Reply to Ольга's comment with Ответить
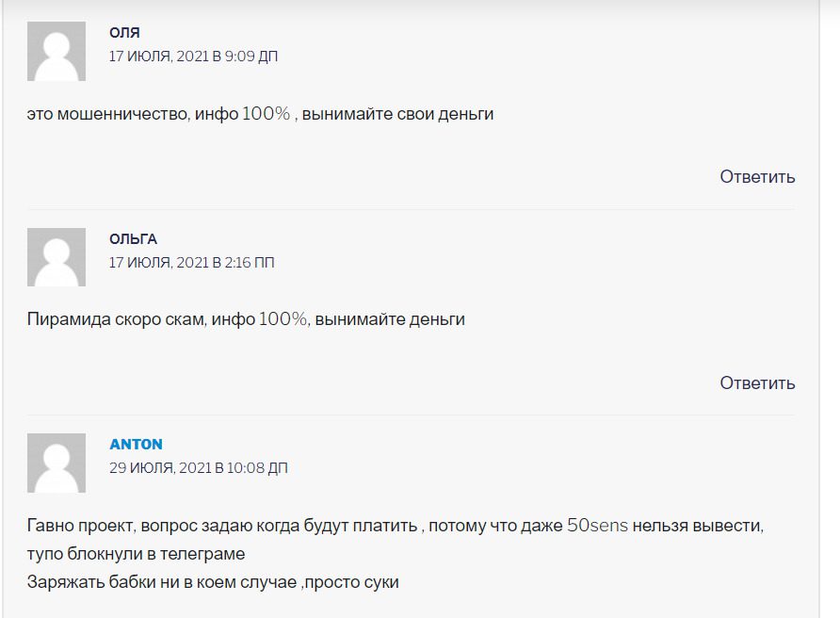This screenshot has width=840, height=618. 757,382
